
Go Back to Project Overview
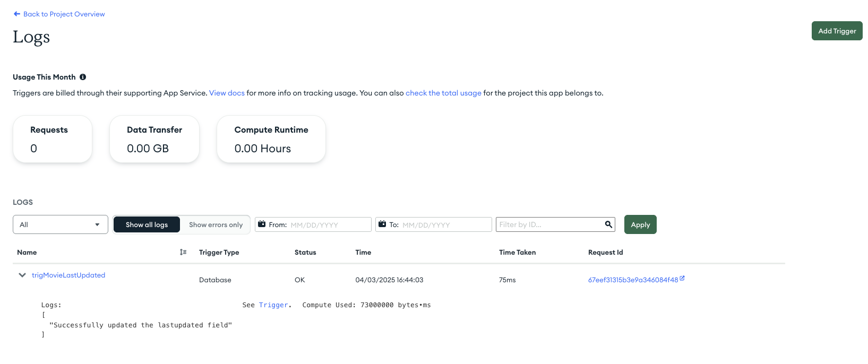tap(64, 14)
